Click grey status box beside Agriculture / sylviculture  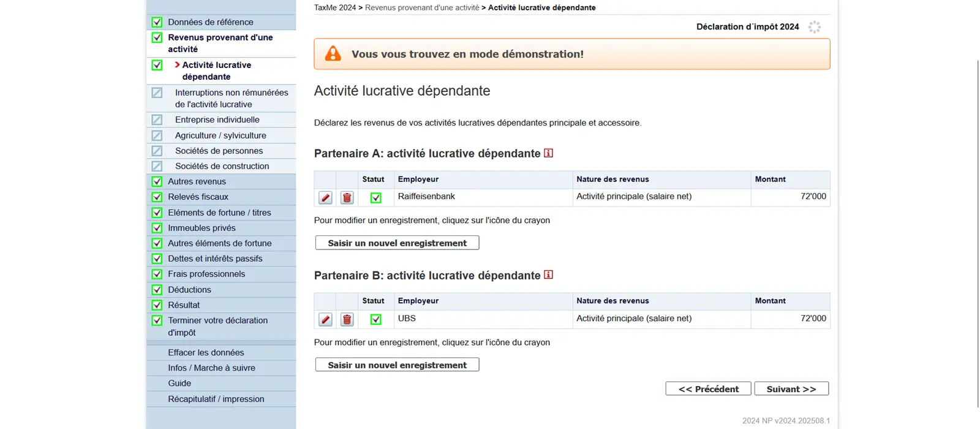157,135
